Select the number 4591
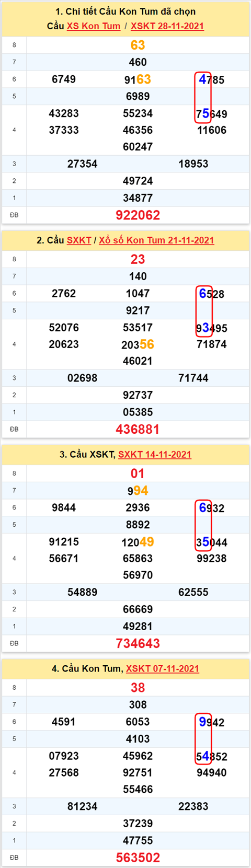Image resolution: width=251 pixels, height=868 pixels. point(64,722)
